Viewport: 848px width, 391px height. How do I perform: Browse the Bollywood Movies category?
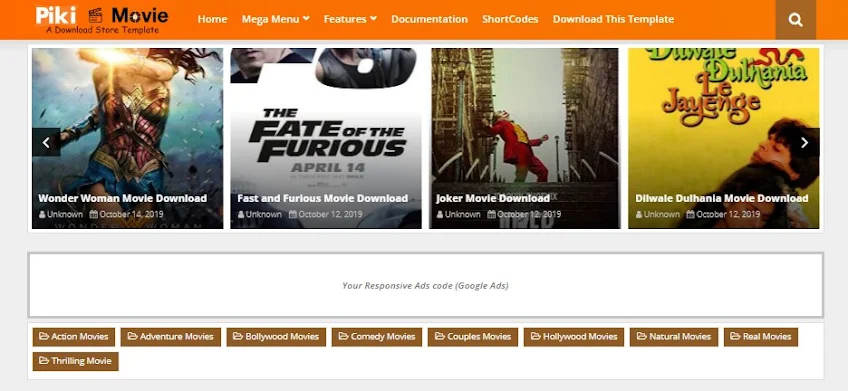click(x=276, y=336)
